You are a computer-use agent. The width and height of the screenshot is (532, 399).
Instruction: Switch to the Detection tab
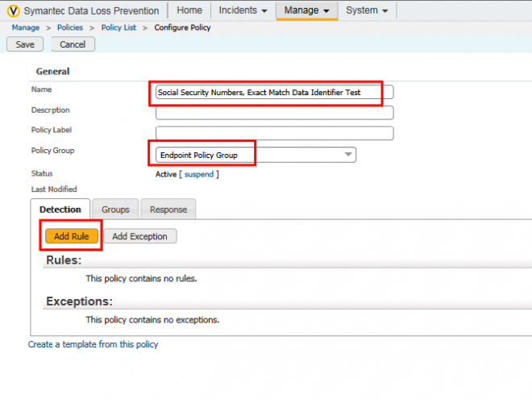pos(60,210)
